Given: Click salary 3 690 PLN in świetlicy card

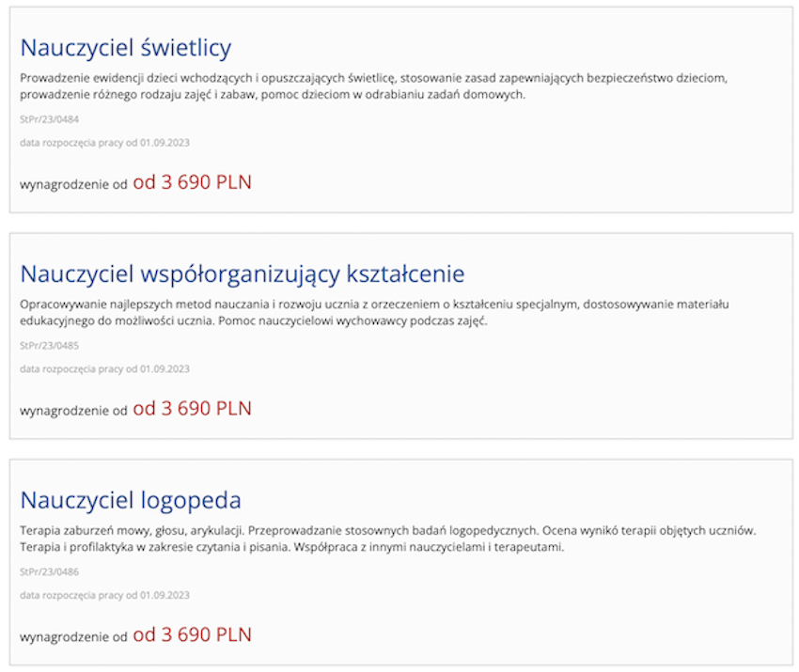Looking at the screenshot, I should click(x=192, y=182).
